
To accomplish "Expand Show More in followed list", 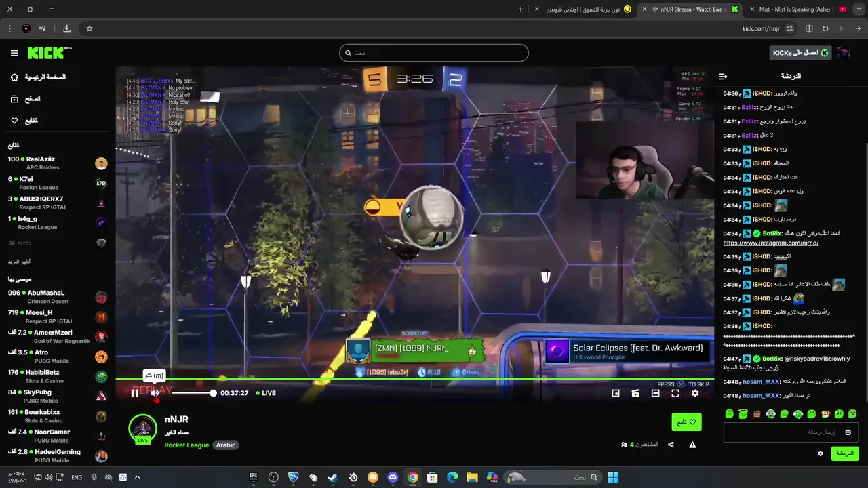I will [19, 262].
